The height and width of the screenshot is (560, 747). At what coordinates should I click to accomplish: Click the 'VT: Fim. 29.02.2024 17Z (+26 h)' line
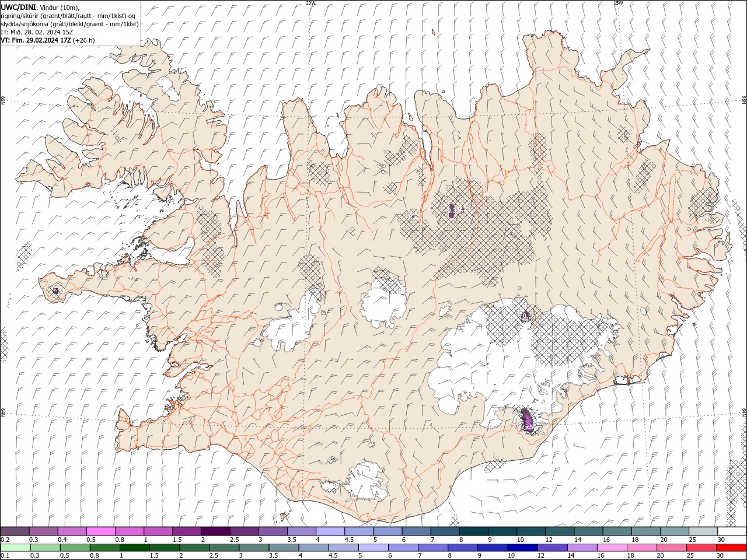point(48,40)
